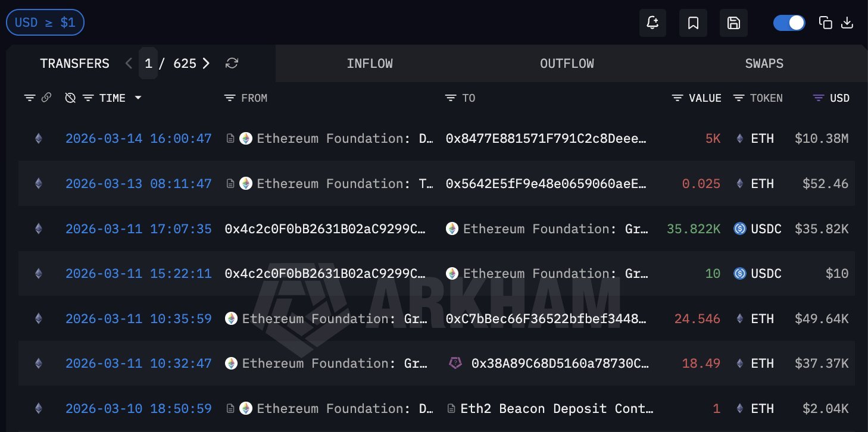This screenshot has height=432, width=868.
Task: Click the next-page chevron after 625
Action: [205, 62]
